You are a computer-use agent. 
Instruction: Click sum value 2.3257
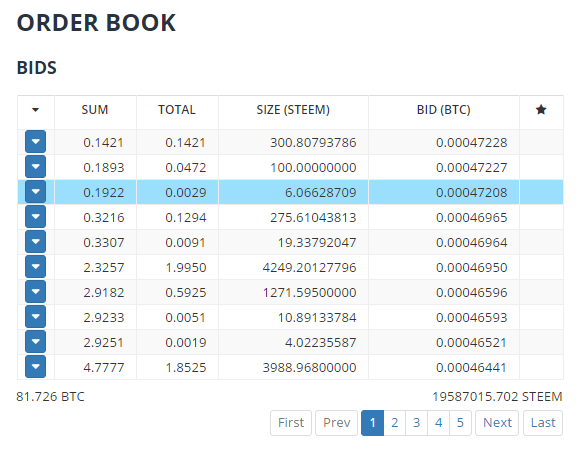pyautogui.click(x=104, y=267)
